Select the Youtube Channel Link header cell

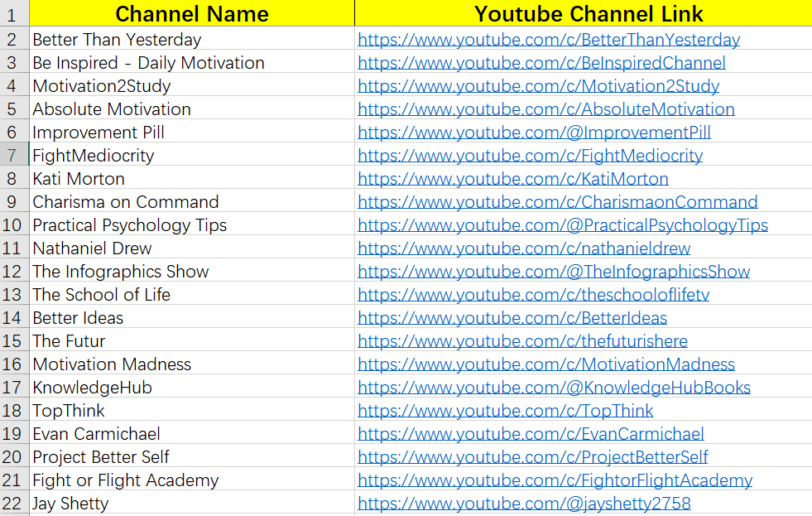point(584,13)
